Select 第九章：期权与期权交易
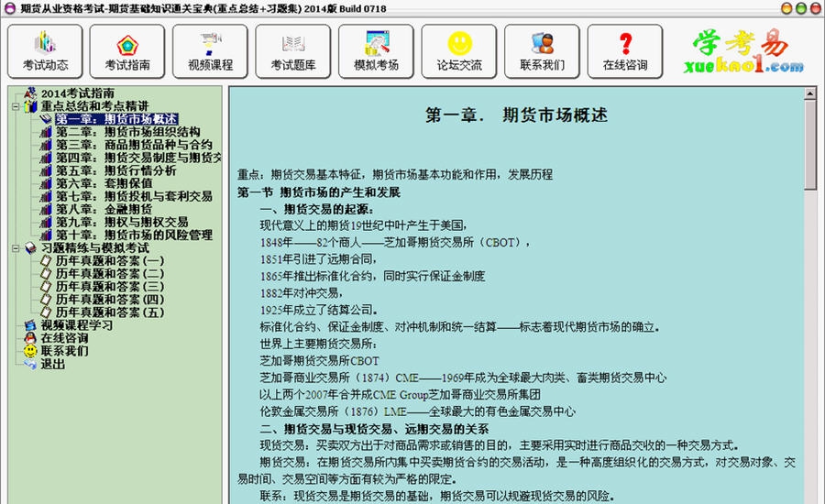The image size is (825, 504). pos(122,222)
